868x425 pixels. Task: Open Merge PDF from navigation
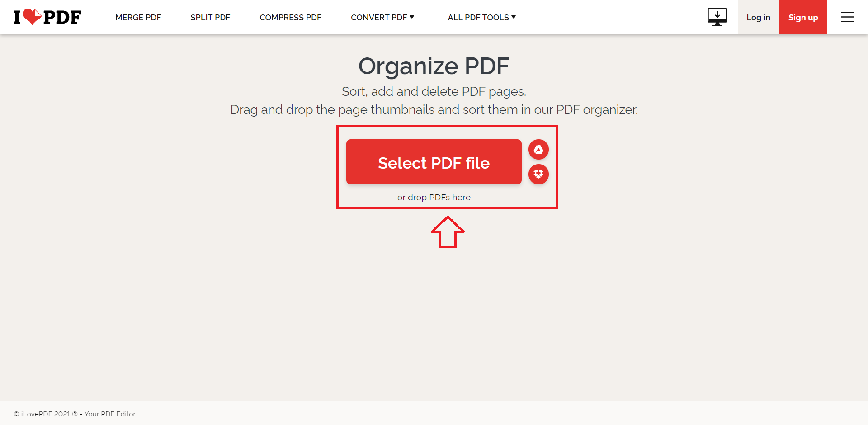coord(138,18)
